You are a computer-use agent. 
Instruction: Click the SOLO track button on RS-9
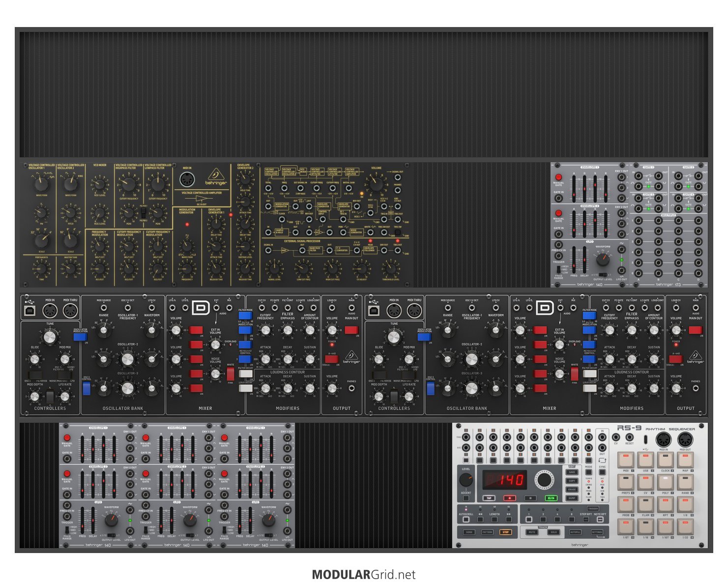(553, 532)
